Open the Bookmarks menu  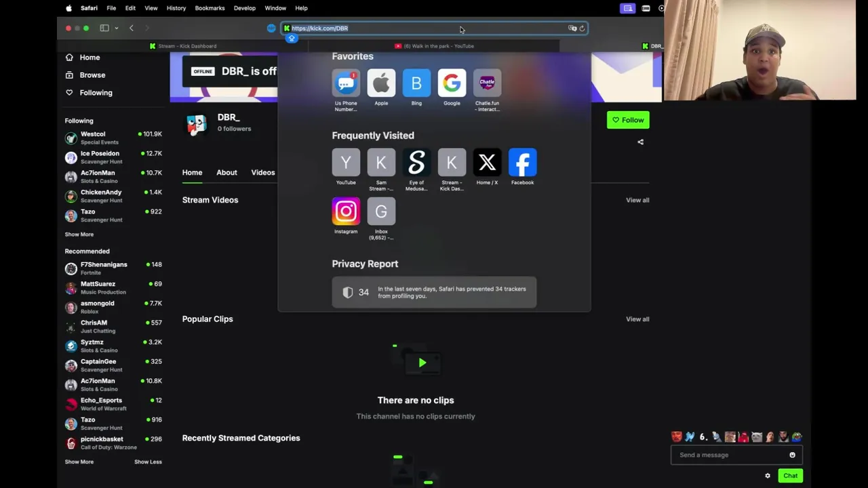pos(210,8)
